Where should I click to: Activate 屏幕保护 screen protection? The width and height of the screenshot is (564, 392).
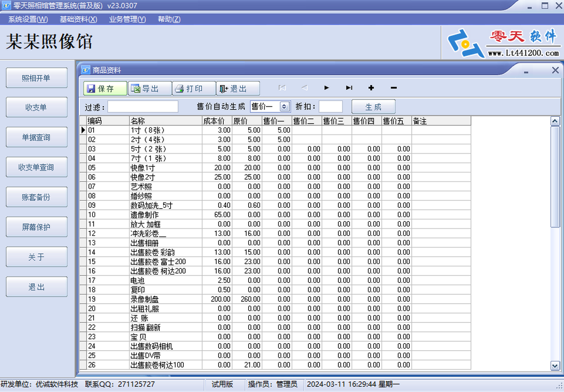tap(36, 227)
